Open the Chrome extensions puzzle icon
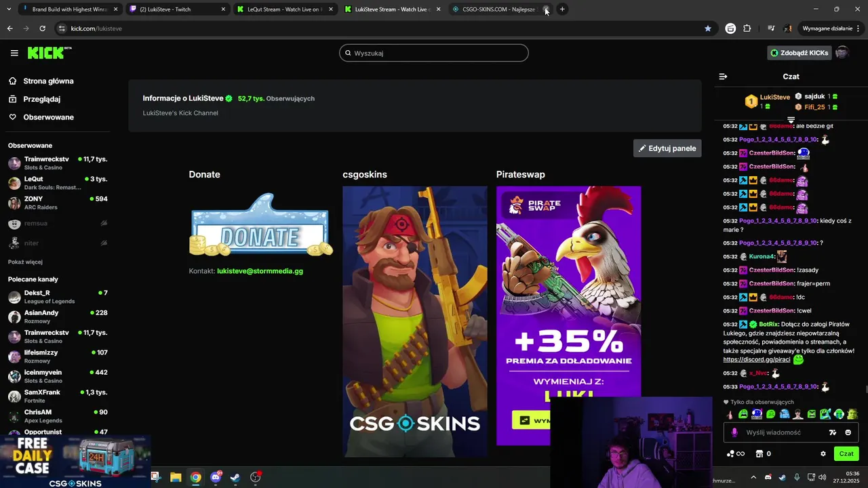 747,28
